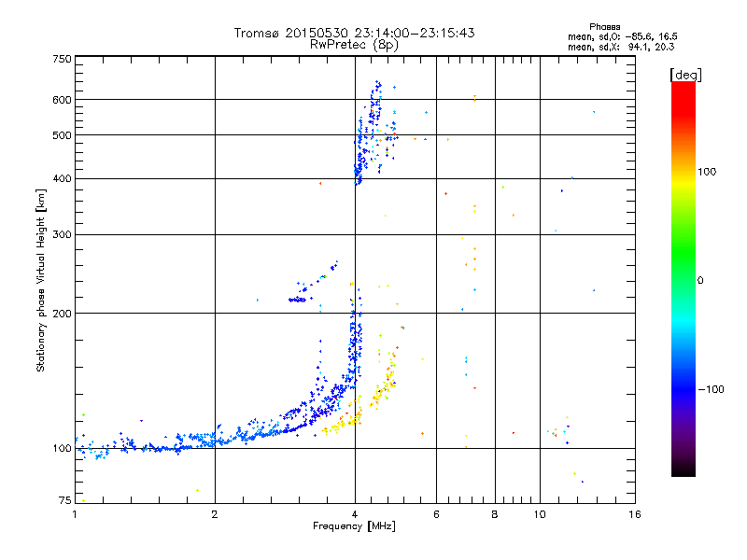The width and height of the screenshot is (747, 560).
Task: Click the x-axis tick label '10'
Action: [x=540, y=514]
